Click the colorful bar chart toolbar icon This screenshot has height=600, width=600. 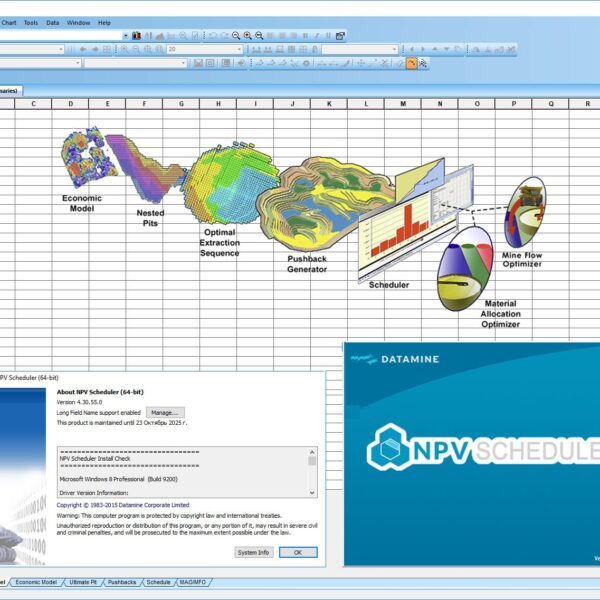[x=136, y=36]
